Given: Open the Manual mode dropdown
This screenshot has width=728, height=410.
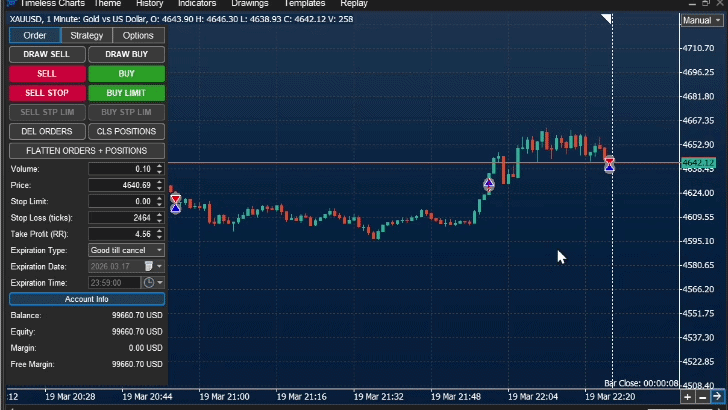Looking at the screenshot, I should click(702, 20).
